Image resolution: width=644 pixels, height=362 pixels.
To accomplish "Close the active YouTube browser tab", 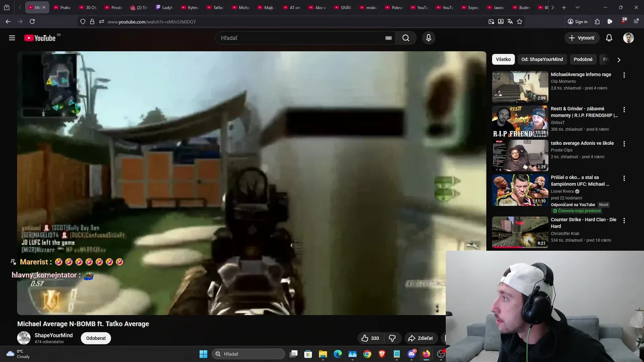I will point(44,8).
